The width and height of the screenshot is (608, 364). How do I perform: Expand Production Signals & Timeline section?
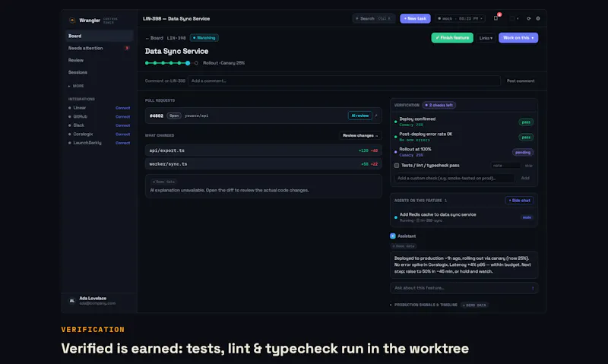click(x=426, y=305)
